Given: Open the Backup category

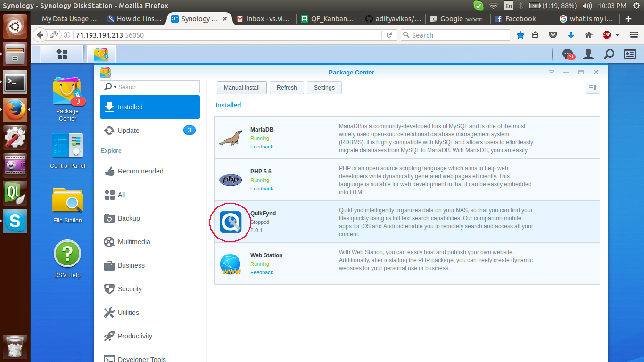Looking at the screenshot, I should (x=150, y=218).
